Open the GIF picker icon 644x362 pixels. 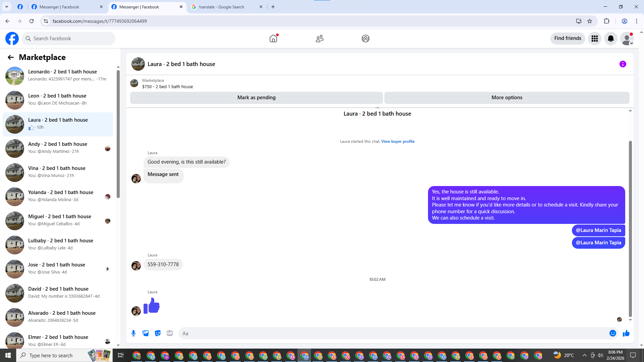point(170,333)
